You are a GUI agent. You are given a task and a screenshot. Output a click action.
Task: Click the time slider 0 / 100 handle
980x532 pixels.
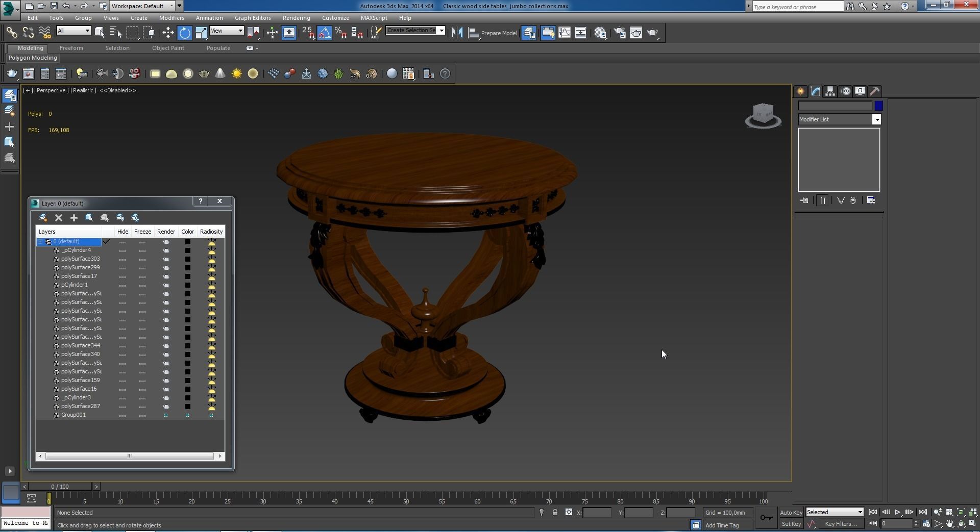click(60, 487)
